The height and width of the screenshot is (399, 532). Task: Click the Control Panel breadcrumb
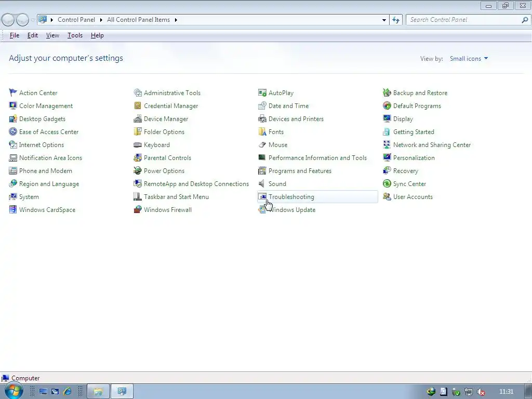click(76, 20)
